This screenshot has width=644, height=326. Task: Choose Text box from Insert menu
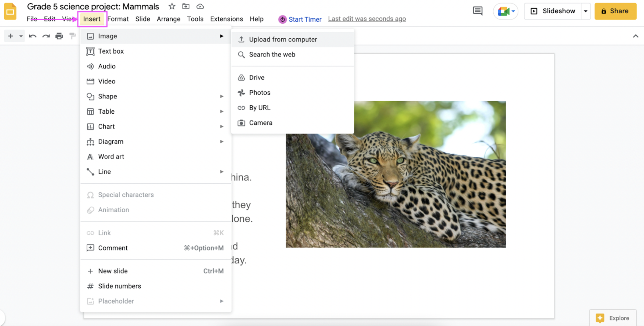[156, 51]
